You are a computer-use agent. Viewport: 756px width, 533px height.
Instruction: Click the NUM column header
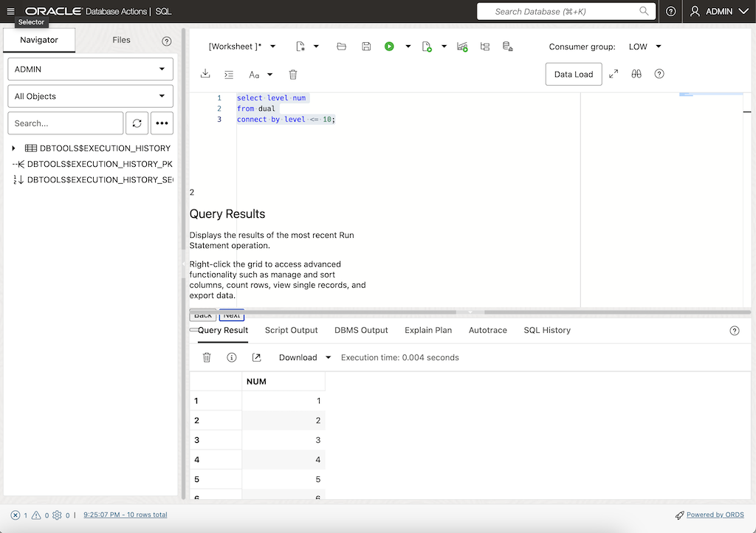pyautogui.click(x=283, y=381)
